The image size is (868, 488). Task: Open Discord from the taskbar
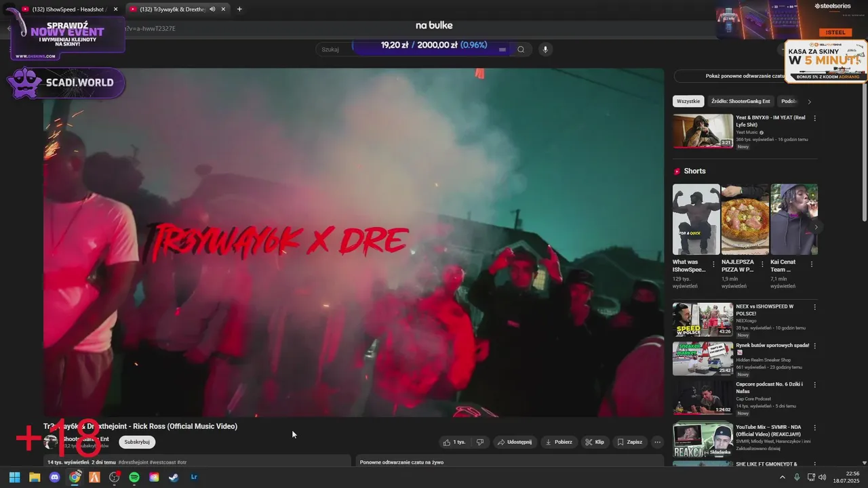pyautogui.click(x=54, y=477)
